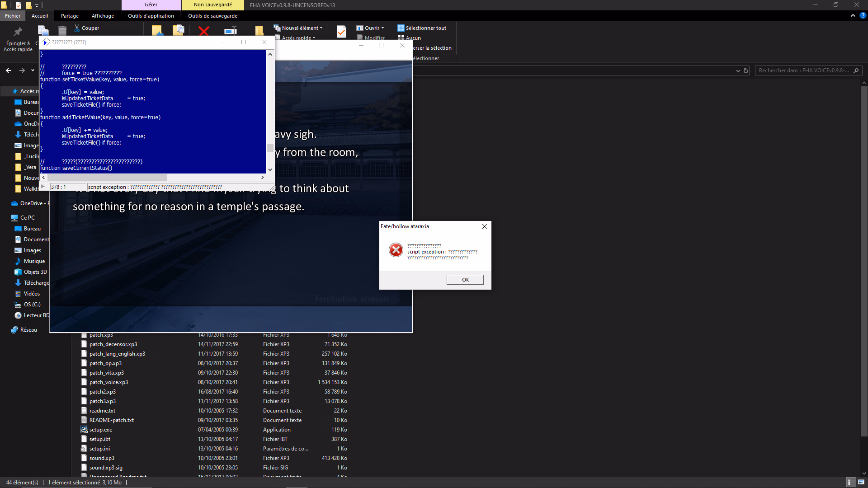Screen dimensions: 868x488
Task: Switch to large thumbnails view in status bar
Action: (x=861, y=482)
